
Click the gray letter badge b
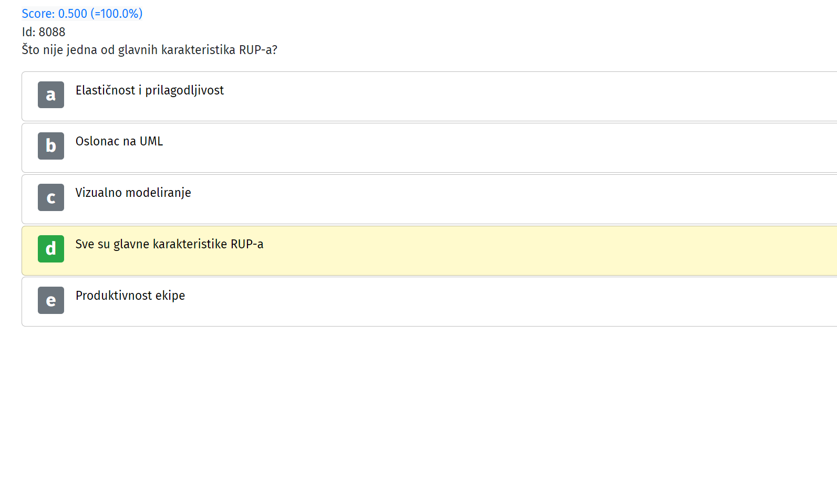coord(51,146)
